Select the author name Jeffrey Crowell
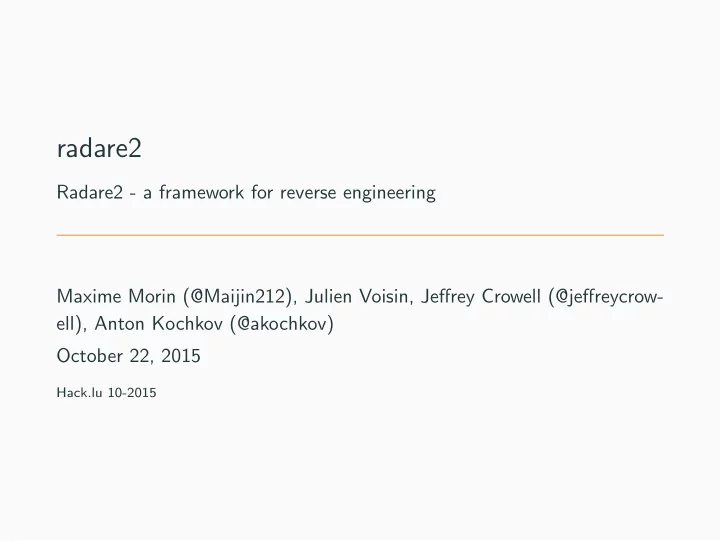720x541 pixels. point(481,297)
